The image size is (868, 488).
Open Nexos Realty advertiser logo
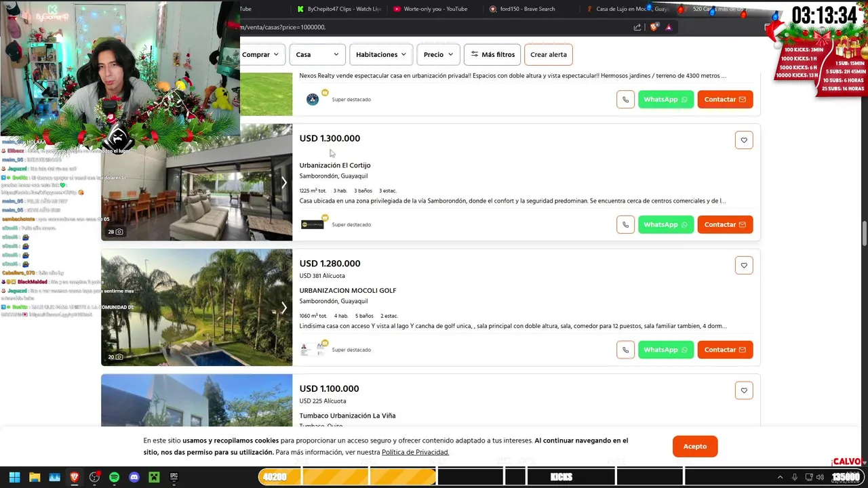click(313, 100)
